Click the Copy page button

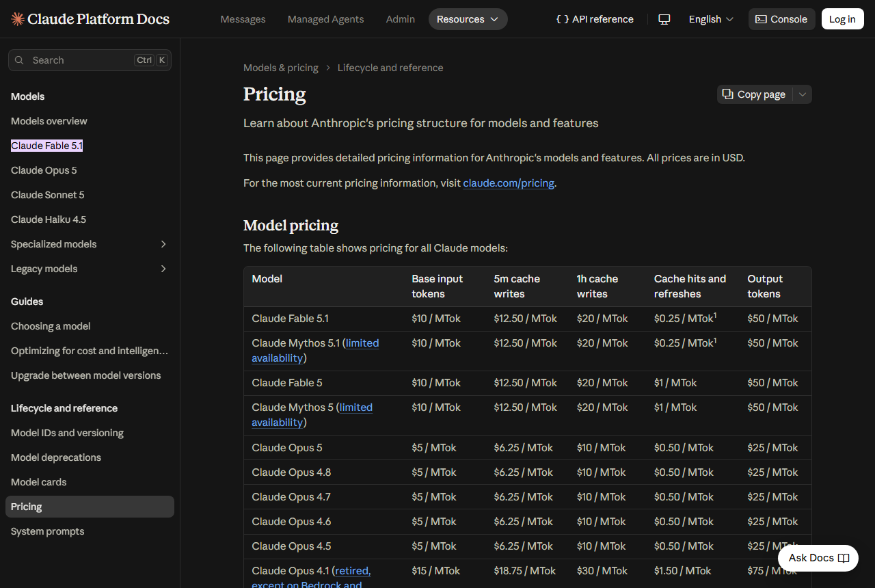[755, 94]
